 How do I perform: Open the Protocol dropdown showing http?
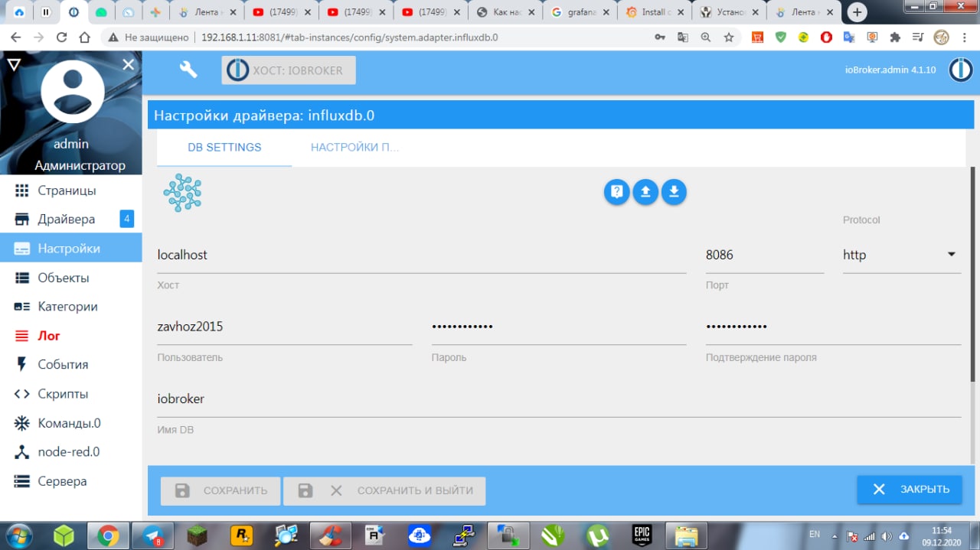pos(902,255)
